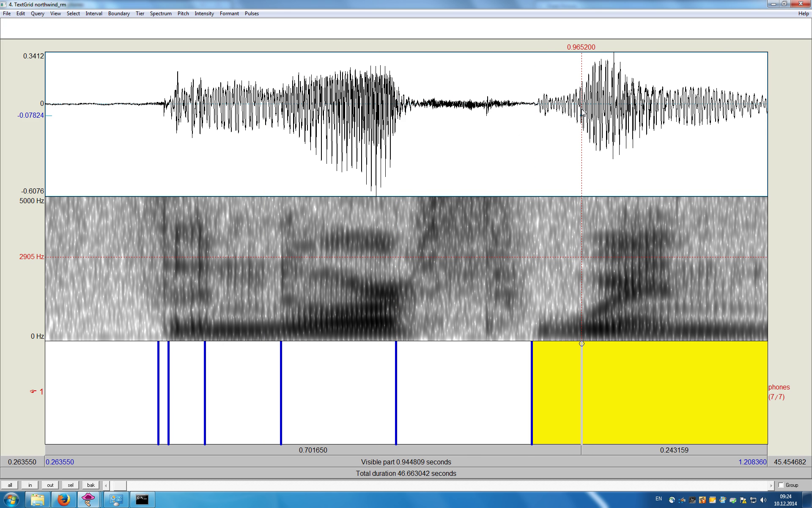Enable the Group checkbox
This screenshot has width=812, height=508.
781,485
